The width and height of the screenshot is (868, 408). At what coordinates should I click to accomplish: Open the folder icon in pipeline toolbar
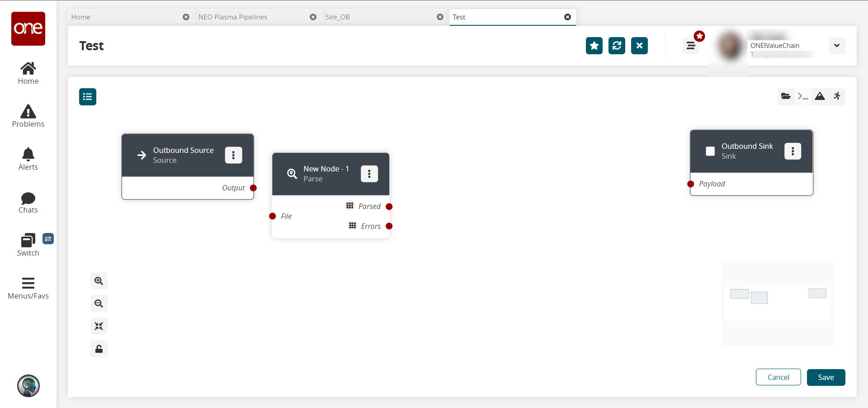tap(786, 96)
